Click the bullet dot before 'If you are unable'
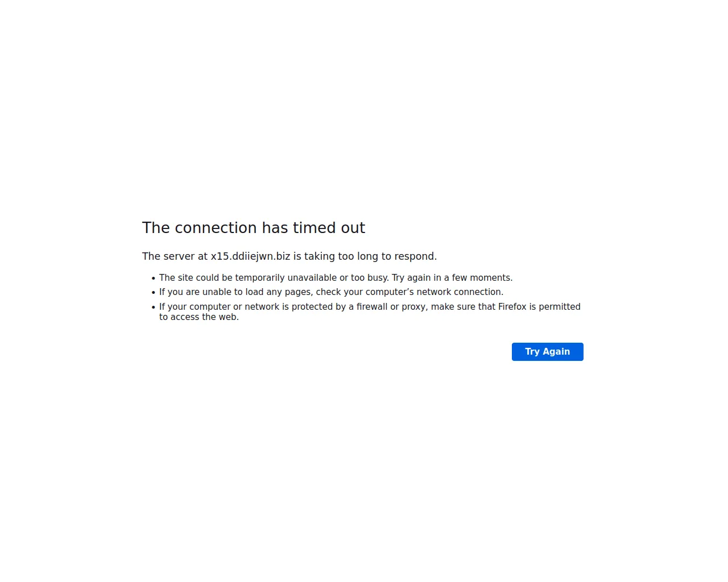Image resolution: width=728 pixels, height=582 pixels. 154,293
